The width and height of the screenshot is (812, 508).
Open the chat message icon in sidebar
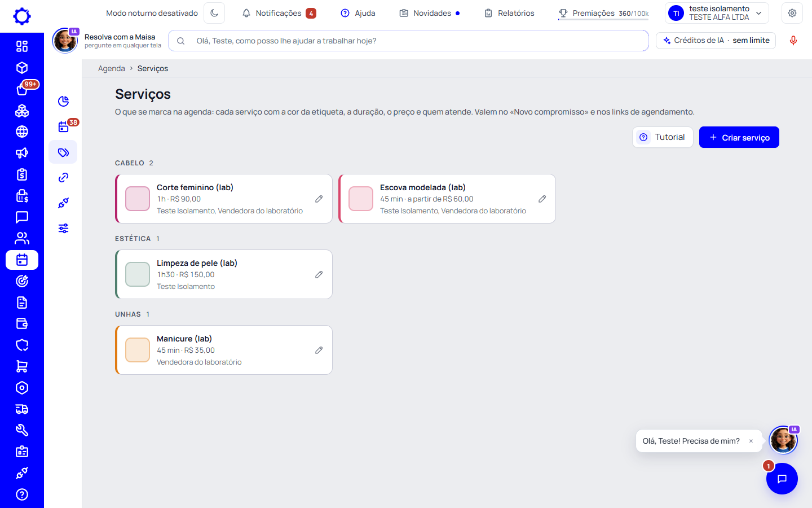pyautogui.click(x=22, y=217)
